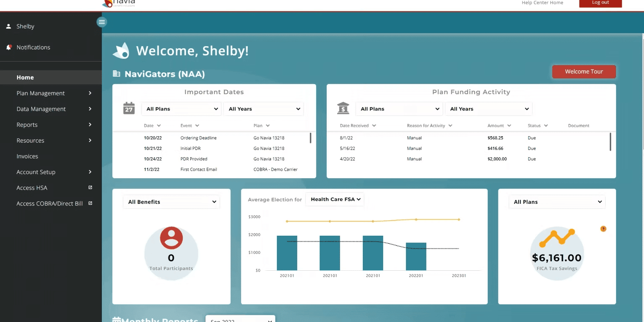Open All Plans dropdown above FICA Tax Savings
The width and height of the screenshot is (644, 322).
click(x=557, y=202)
